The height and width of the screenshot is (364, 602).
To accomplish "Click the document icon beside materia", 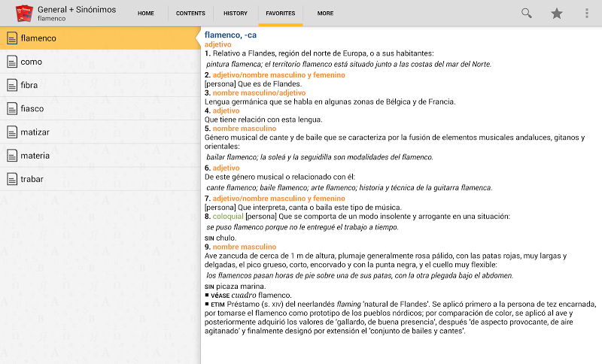I will coord(12,156).
